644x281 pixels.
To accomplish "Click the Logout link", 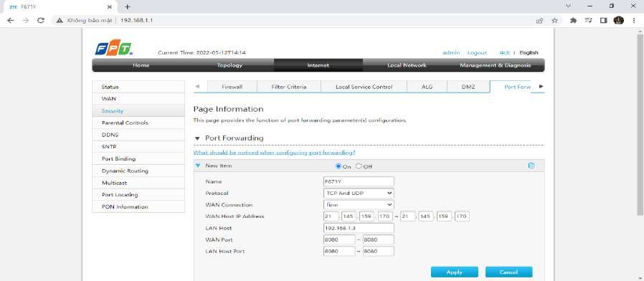I will click(477, 52).
